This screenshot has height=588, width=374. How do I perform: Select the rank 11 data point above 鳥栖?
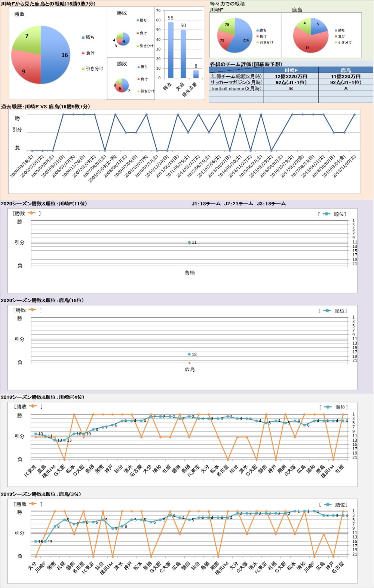tap(190, 243)
